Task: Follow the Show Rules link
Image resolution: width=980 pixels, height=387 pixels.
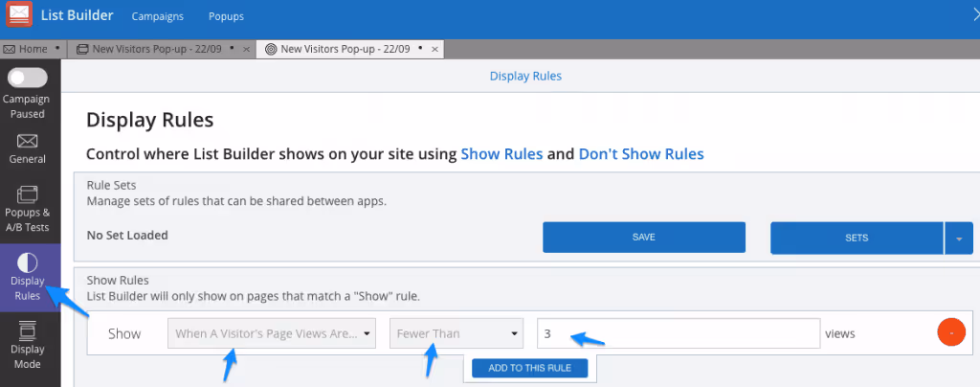Action: point(501,154)
